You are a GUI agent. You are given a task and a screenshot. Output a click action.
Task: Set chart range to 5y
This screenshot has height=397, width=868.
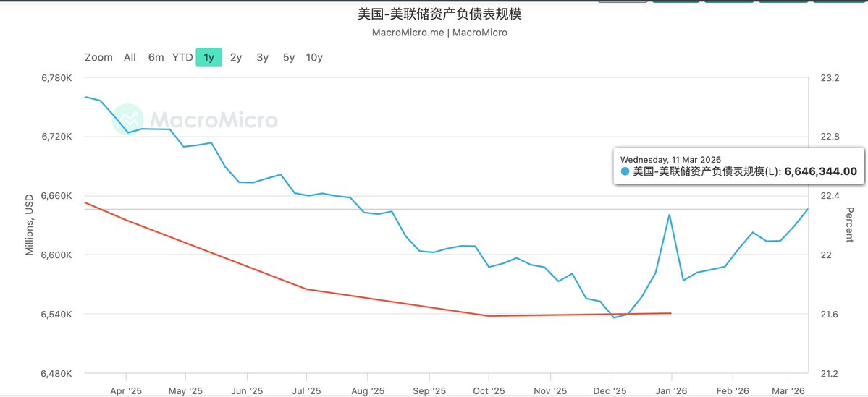(289, 58)
